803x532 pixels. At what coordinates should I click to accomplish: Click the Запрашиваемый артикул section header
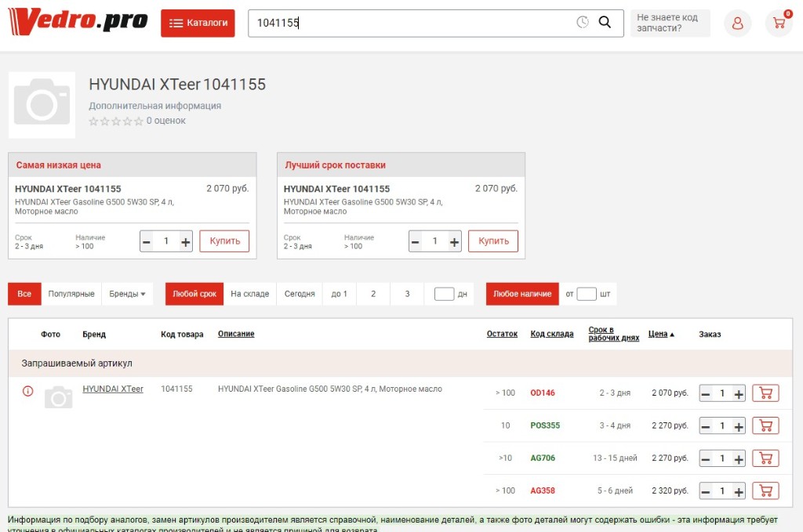[401, 364]
